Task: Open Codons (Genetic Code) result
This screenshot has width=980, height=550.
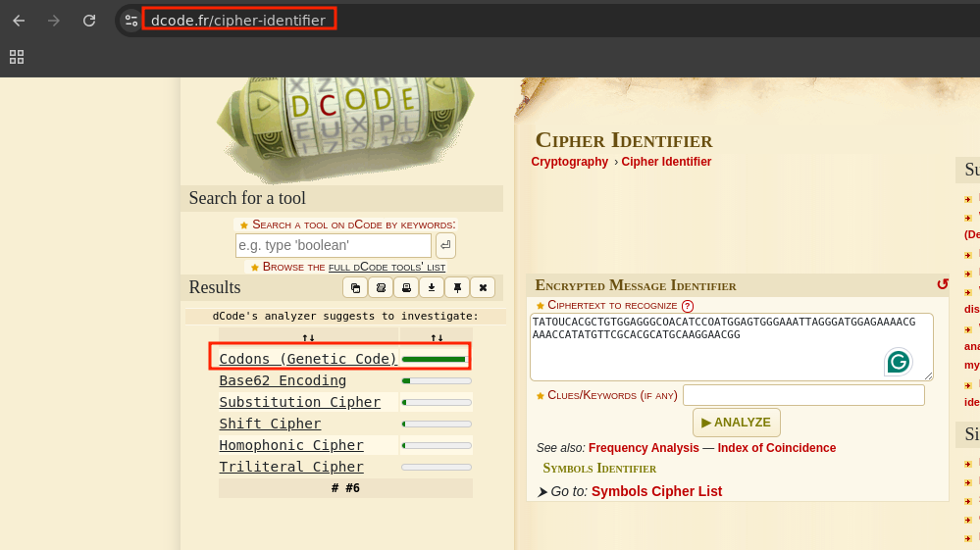Action: coord(308,359)
